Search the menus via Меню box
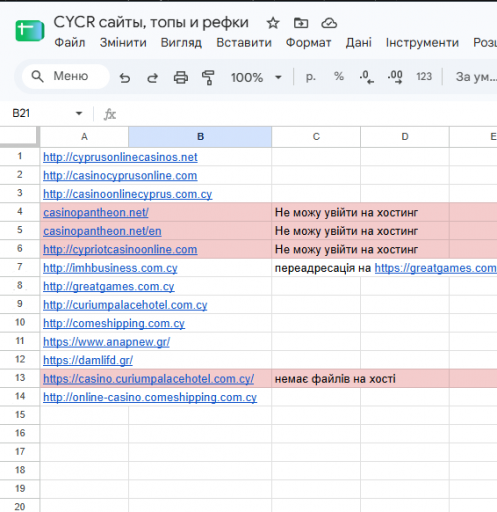Image resolution: width=497 pixels, height=512 pixels. (x=66, y=76)
